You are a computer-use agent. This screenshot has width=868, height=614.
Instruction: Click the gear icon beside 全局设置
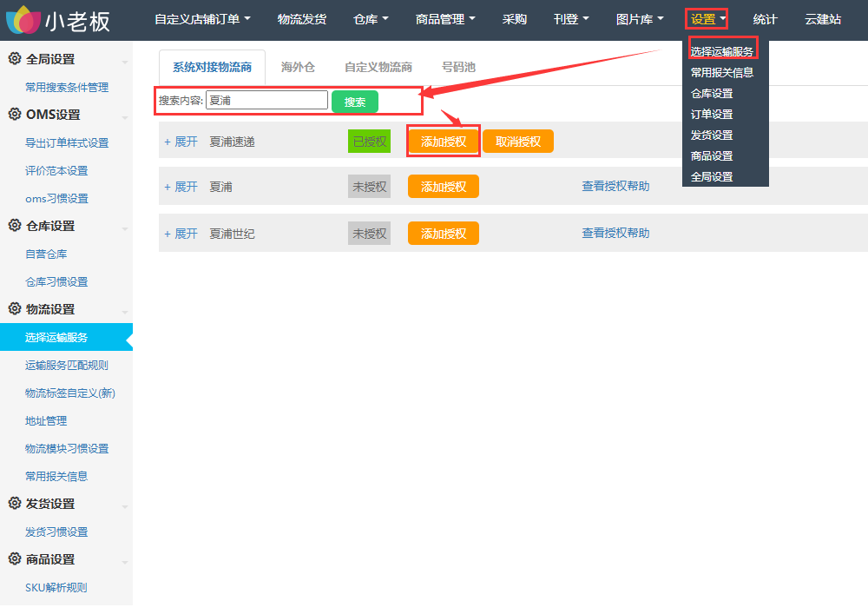click(15, 59)
